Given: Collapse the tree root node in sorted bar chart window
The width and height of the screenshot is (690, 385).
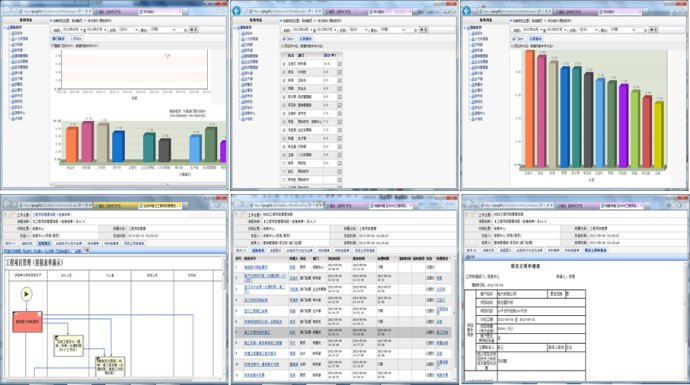Looking at the screenshot, I should [465, 28].
